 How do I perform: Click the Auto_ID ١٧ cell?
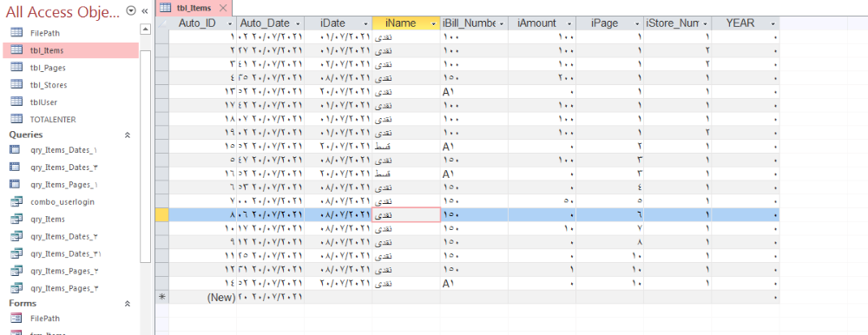click(x=202, y=105)
